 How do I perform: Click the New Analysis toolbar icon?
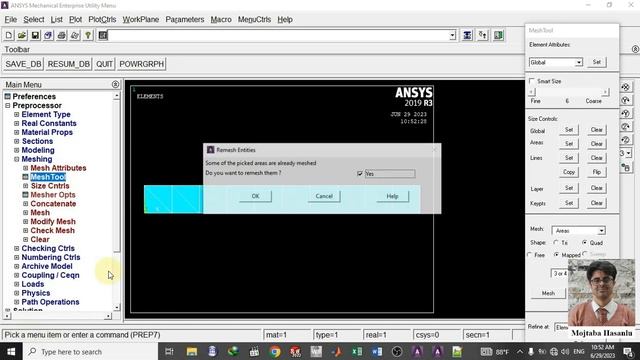coord(9,36)
